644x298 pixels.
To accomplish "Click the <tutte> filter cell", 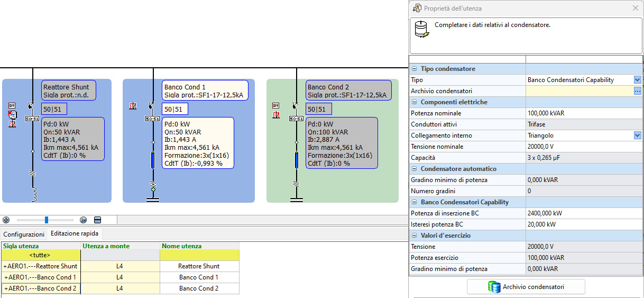I will pyautogui.click(x=41, y=255).
